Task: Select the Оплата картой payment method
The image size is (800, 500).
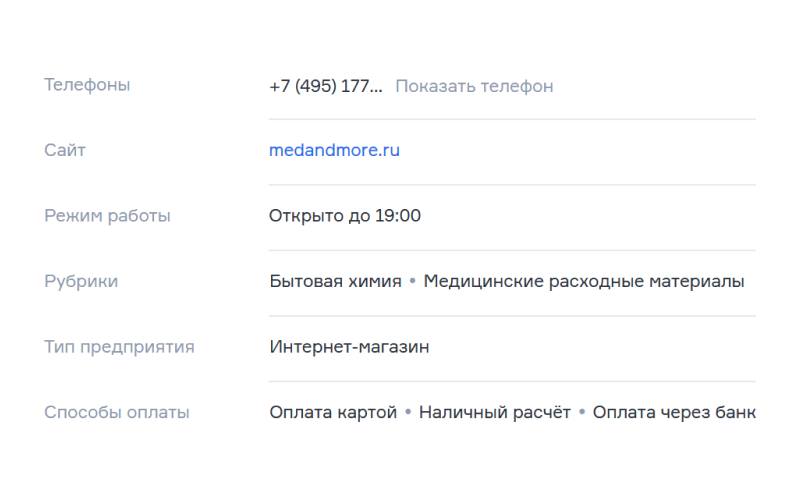Action: pyautogui.click(x=333, y=412)
